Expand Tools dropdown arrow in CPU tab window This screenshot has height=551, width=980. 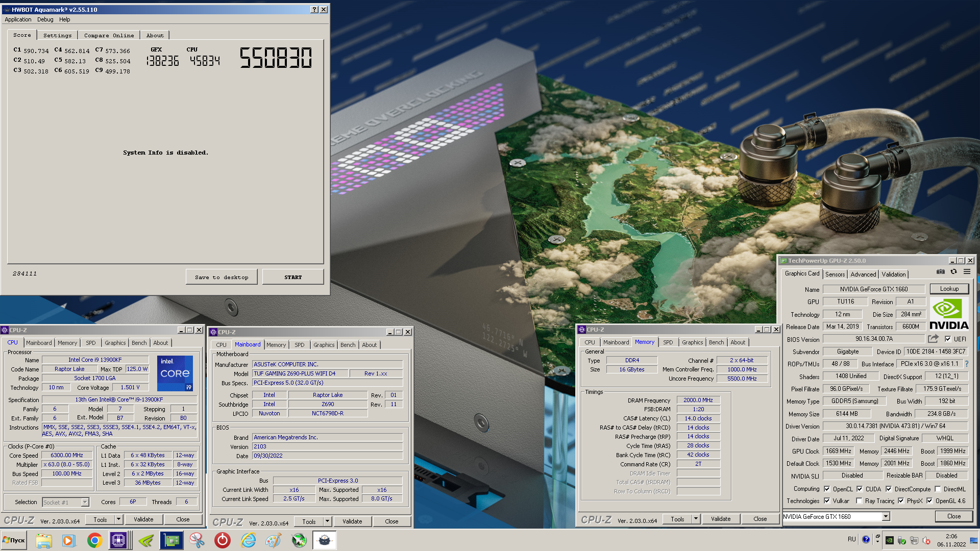pyautogui.click(x=118, y=519)
